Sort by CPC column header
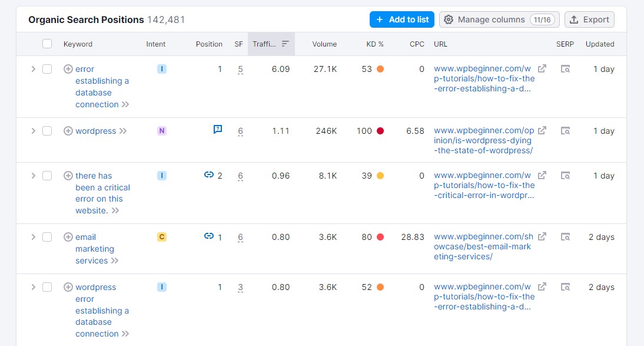The height and width of the screenshot is (346, 644). click(x=417, y=44)
